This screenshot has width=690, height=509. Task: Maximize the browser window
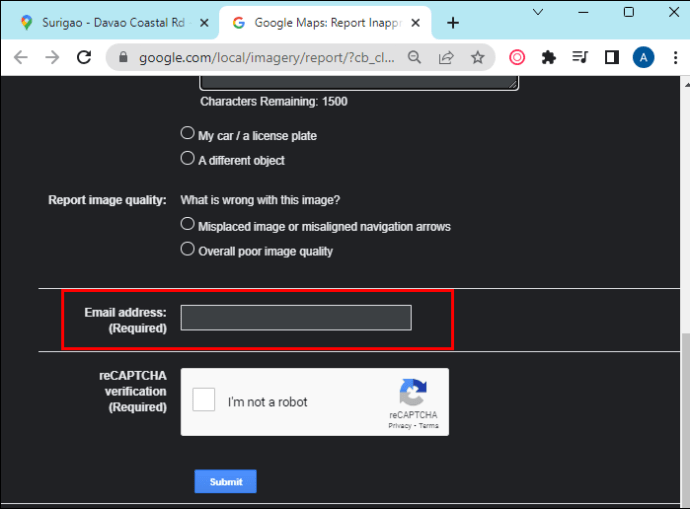pyautogui.click(x=629, y=12)
